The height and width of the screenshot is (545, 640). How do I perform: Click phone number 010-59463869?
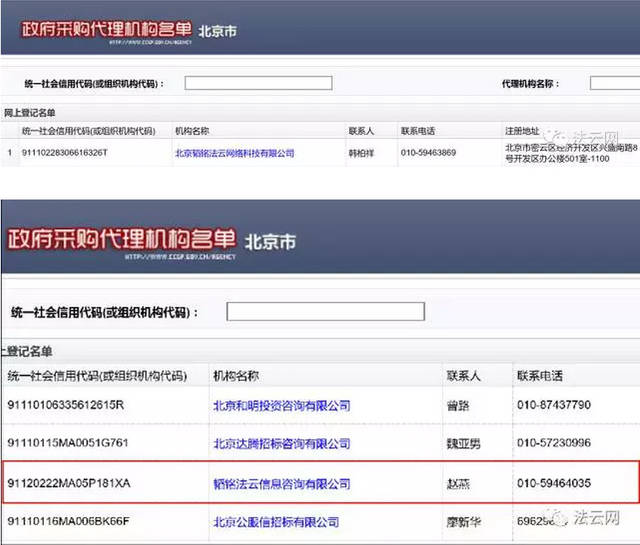(428, 153)
